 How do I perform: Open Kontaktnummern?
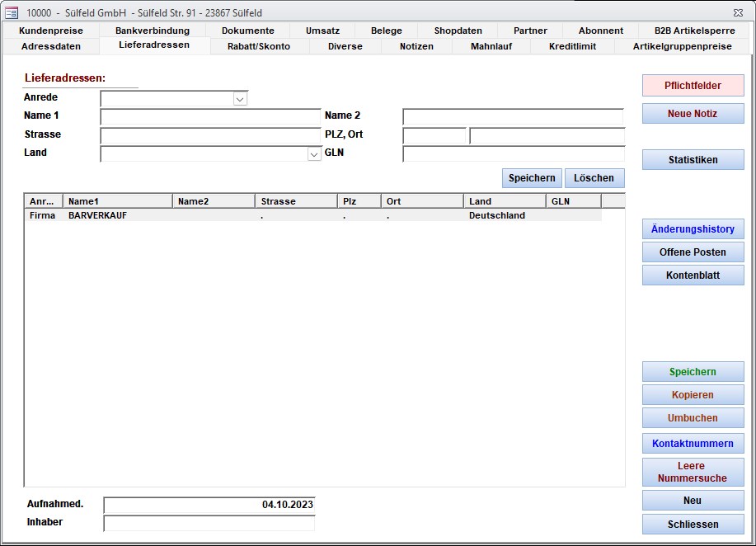coord(693,444)
